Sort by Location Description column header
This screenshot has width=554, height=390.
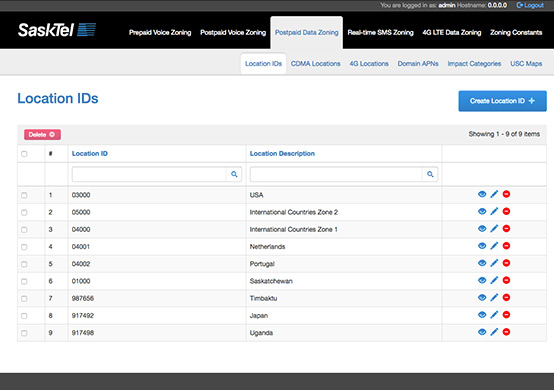(282, 154)
